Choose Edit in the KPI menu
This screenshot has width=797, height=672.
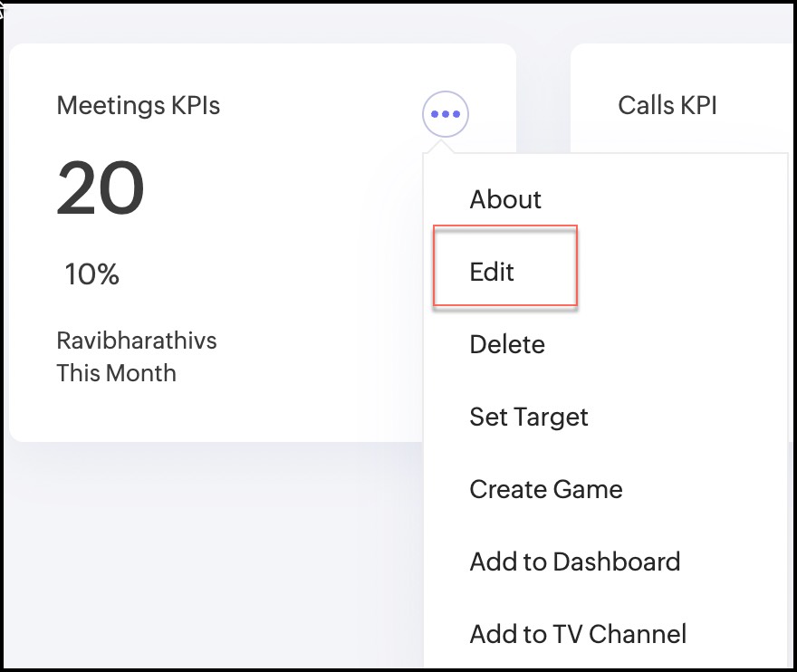point(492,272)
